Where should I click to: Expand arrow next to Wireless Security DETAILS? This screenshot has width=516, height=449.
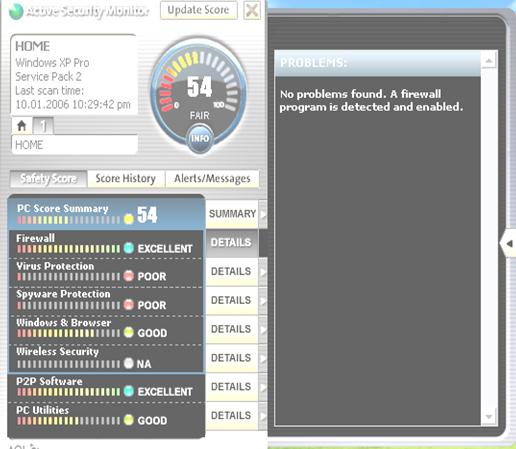point(263,358)
